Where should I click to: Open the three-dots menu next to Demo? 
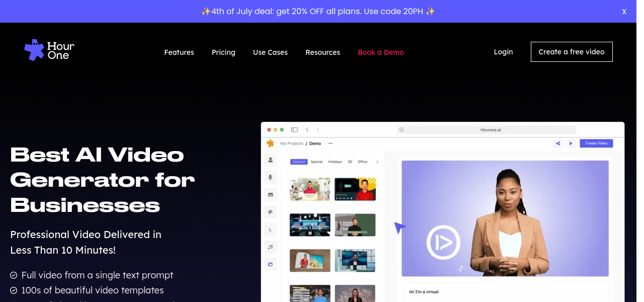point(331,143)
